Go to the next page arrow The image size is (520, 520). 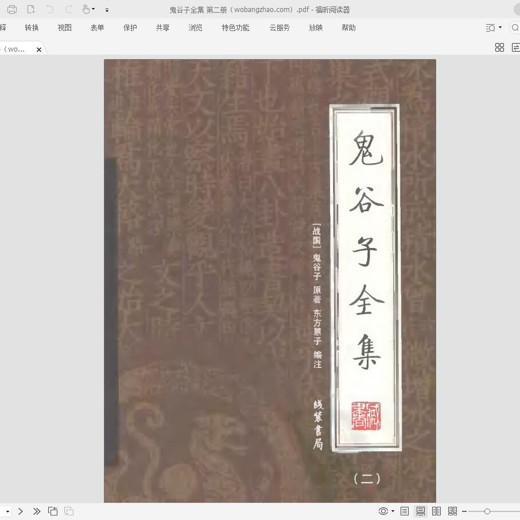(x=20, y=511)
